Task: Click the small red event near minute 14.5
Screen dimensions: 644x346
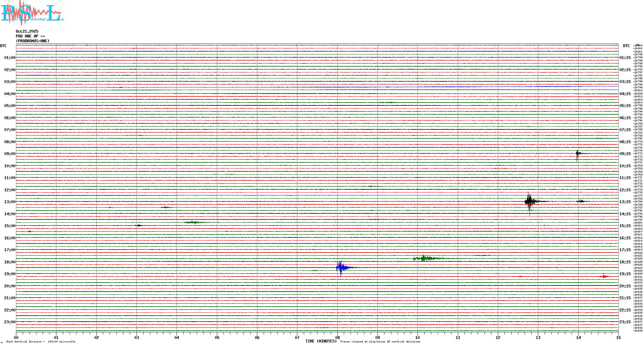Action: point(604,276)
